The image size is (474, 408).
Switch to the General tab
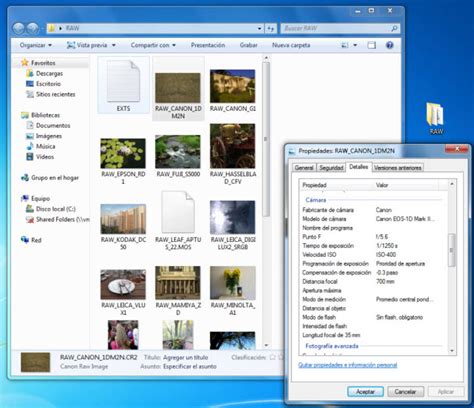(x=304, y=168)
